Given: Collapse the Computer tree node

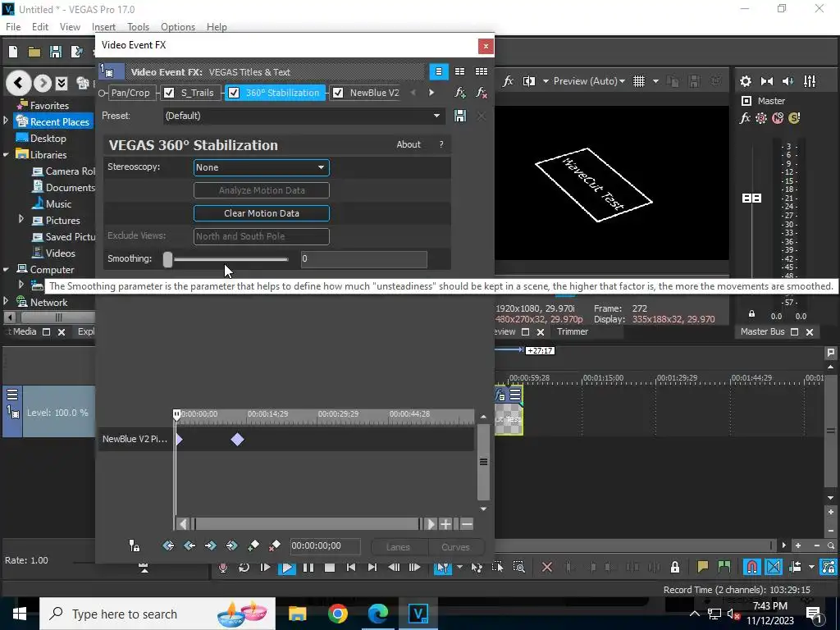Looking at the screenshot, I should (6, 269).
